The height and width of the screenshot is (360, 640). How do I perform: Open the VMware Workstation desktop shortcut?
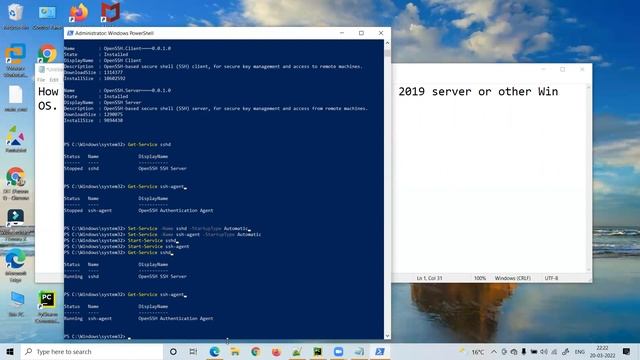coord(16,60)
